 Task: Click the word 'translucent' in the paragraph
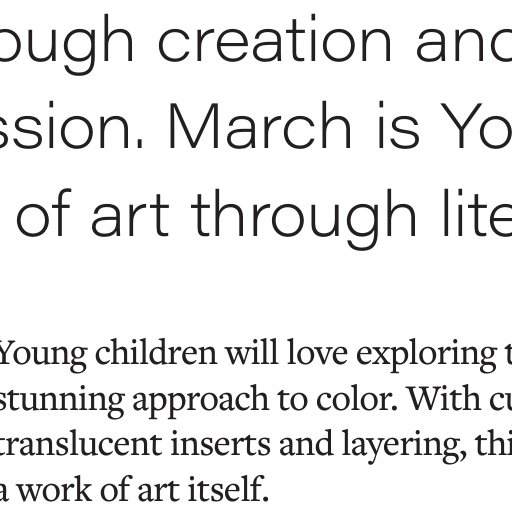point(81,444)
